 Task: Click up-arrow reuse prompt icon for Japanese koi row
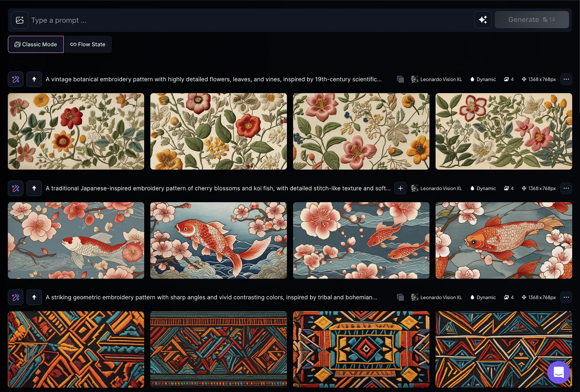click(34, 188)
